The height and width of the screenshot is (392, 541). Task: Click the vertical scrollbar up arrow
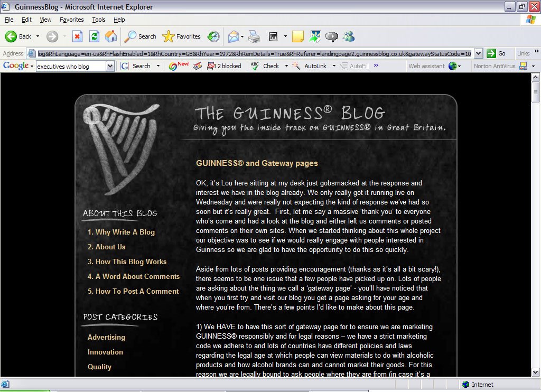pyautogui.click(x=536, y=77)
